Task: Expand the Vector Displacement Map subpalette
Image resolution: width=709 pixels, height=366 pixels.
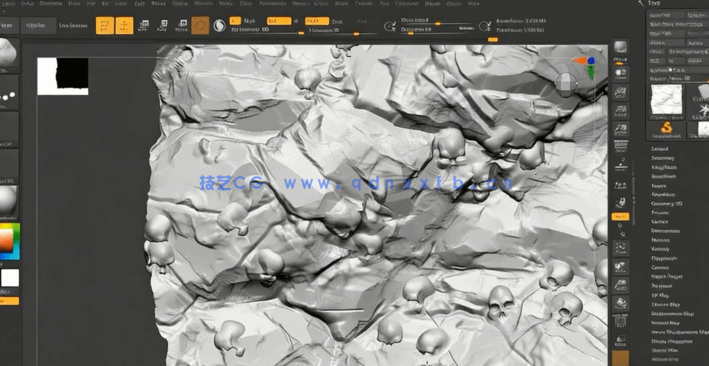Action: click(680, 333)
